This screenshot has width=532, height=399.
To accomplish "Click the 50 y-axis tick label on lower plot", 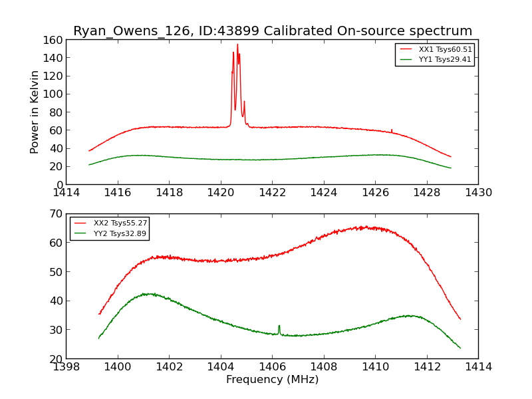I will click(56, 272).
